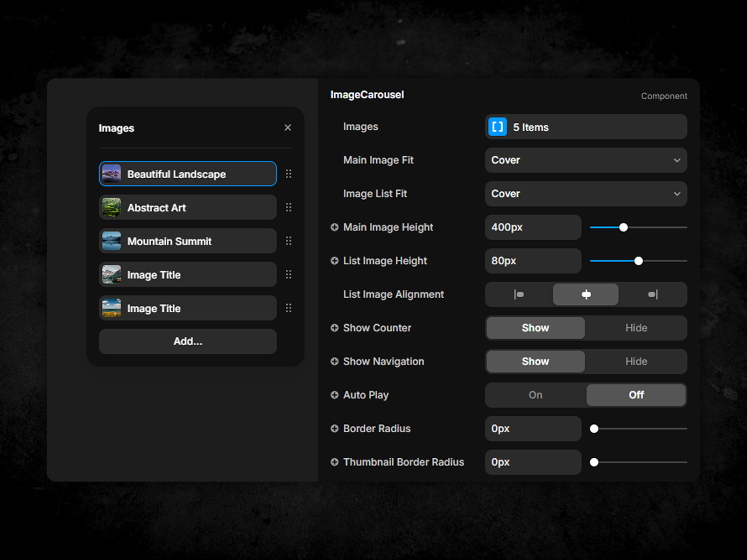Image resolution: width=747 pixels, height=560 pixels.
Task: Select the Abstract Art image item
Action: 188,208
